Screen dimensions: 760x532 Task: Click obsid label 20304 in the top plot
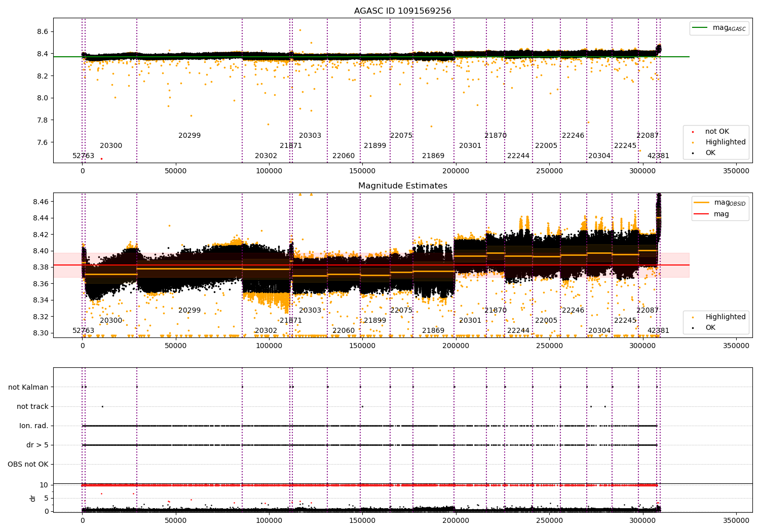click(599, 156)
